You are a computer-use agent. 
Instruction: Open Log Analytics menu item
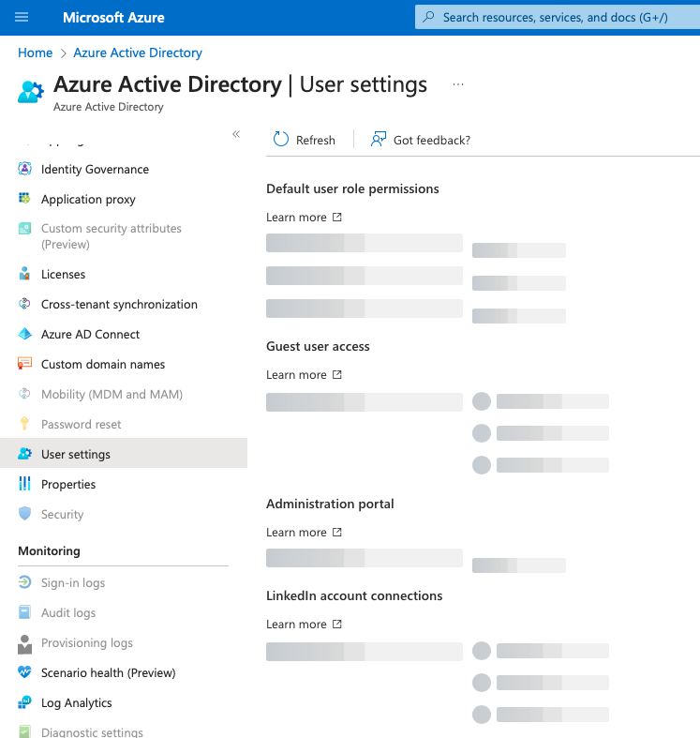76,702
